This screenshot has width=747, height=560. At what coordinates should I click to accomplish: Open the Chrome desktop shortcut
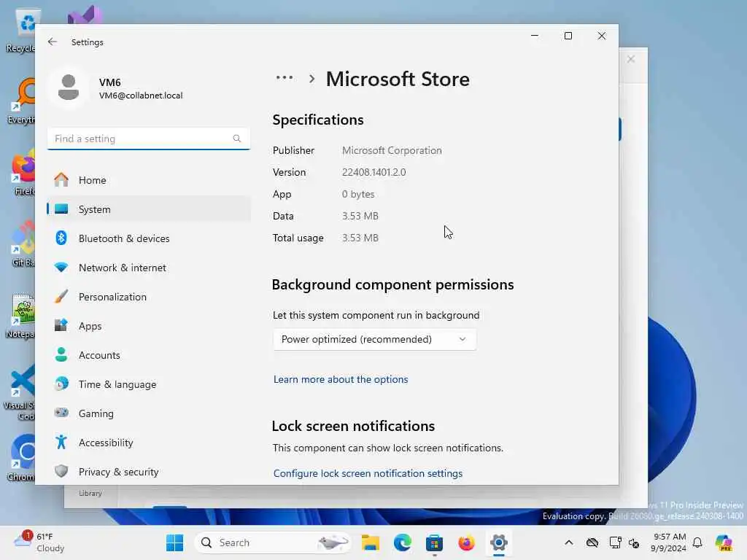coord(23,458)
